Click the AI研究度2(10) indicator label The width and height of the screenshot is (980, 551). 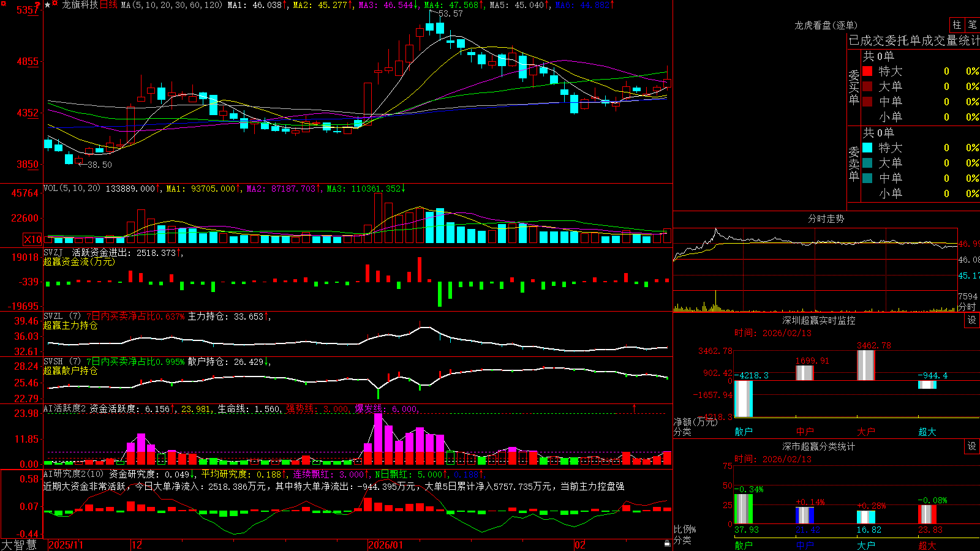(74, 474)
